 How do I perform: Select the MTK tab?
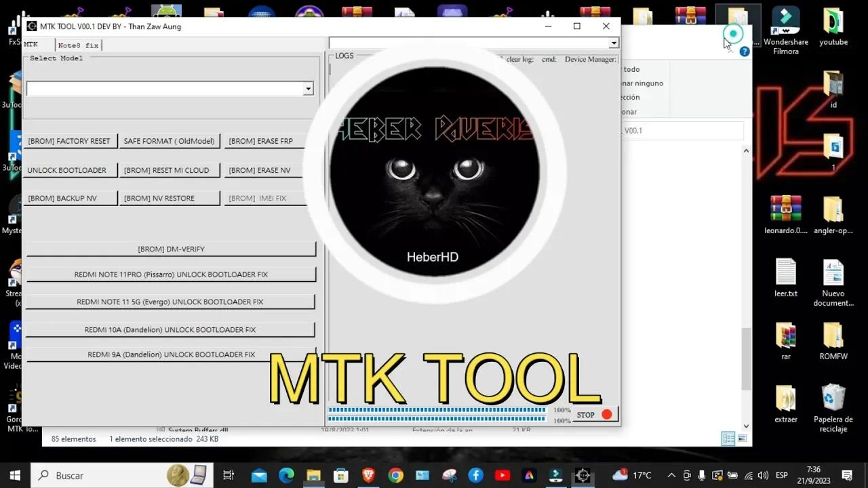tap(31, 45)
